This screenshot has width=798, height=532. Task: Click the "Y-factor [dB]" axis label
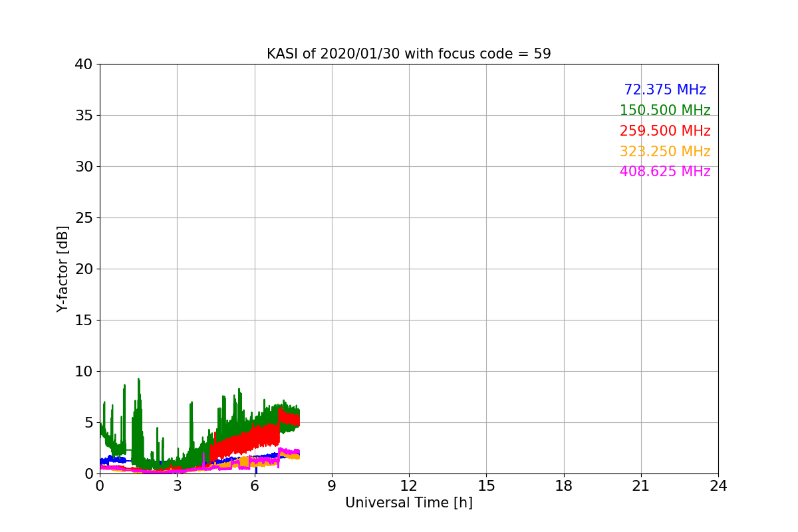63,269
